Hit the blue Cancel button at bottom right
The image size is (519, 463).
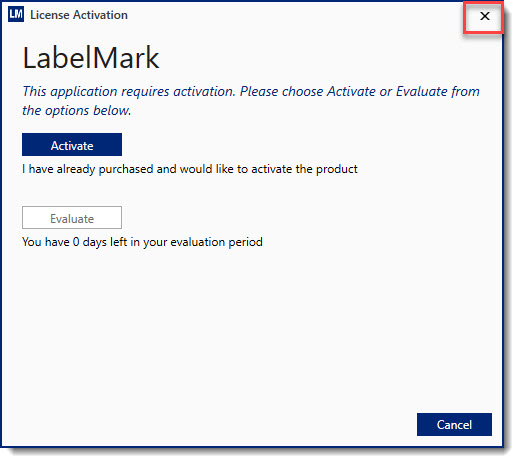[x=454, y=425]
